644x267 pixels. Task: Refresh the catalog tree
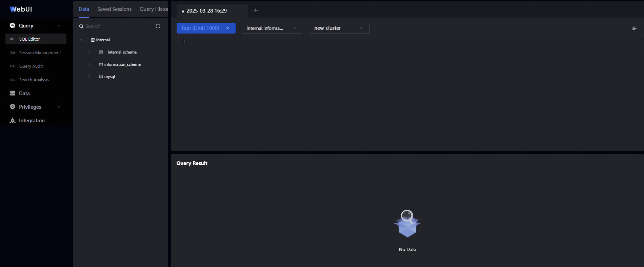click(x=158, y=26)
